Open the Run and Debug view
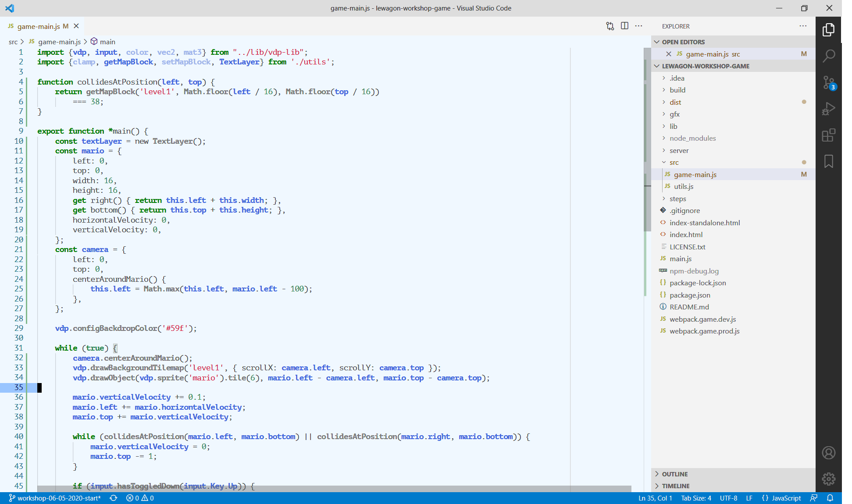The width and height of the screenshot is (852, 504). click(x=828, y=109)
